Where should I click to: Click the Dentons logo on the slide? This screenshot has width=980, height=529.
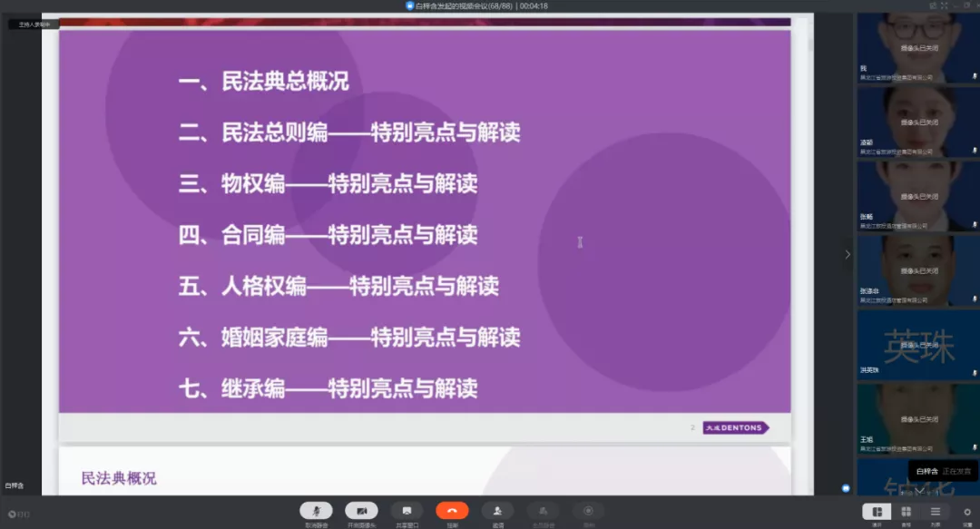pyautogui.click(x=736, y=427)
